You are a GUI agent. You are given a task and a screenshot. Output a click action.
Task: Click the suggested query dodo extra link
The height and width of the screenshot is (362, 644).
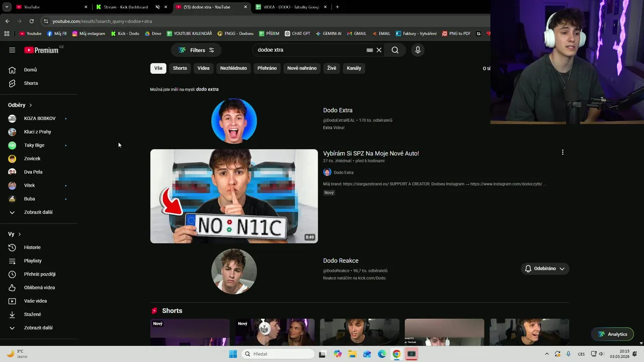[x=207, y=89]
